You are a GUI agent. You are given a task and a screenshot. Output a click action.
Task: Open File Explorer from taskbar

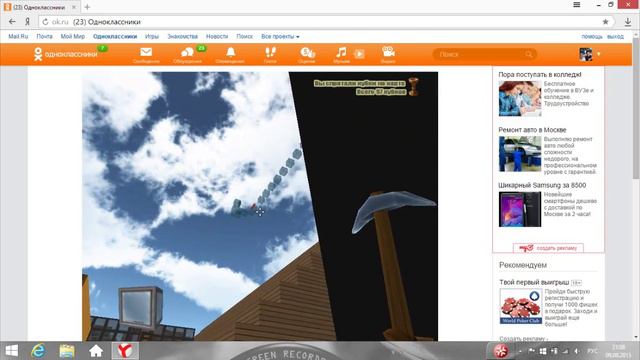pyautogui.click(x=67, y=351)
